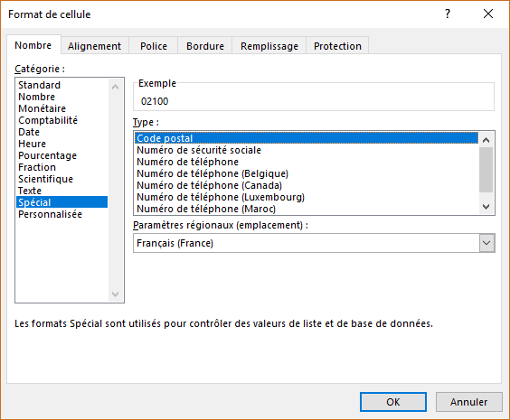The image size is (510, 420).
Task: Close the Format de cellule dialog
Action: point(488,14)
